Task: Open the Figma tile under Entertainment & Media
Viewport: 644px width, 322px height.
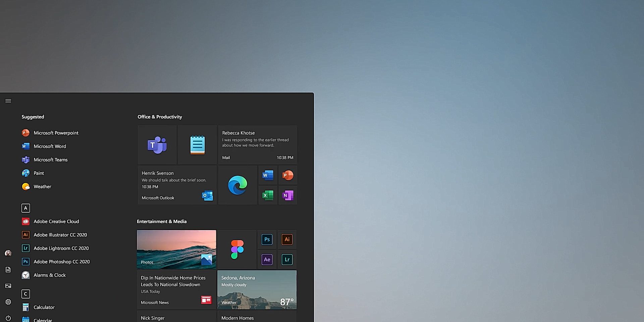Action: point(237,249)
